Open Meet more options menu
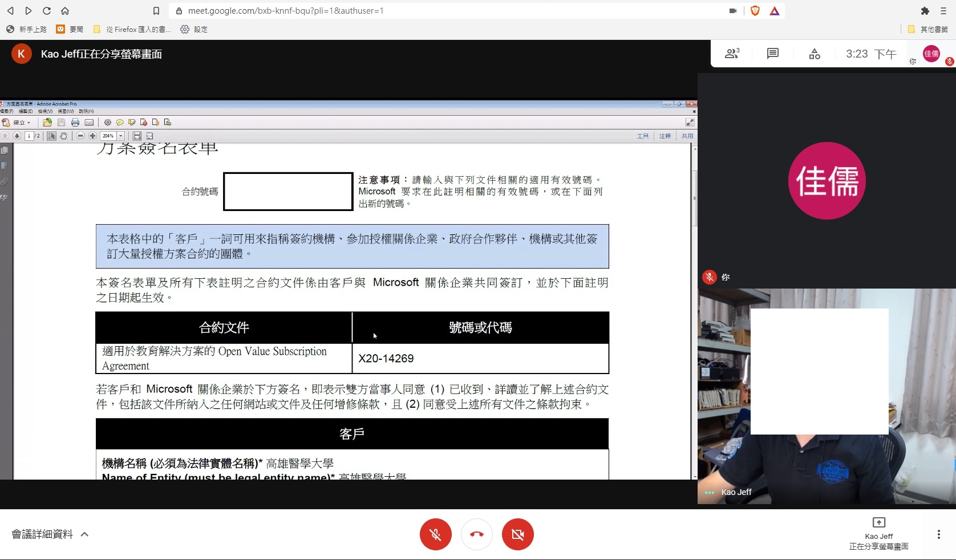Screen dimensions: 956x560 coord(938,534)
